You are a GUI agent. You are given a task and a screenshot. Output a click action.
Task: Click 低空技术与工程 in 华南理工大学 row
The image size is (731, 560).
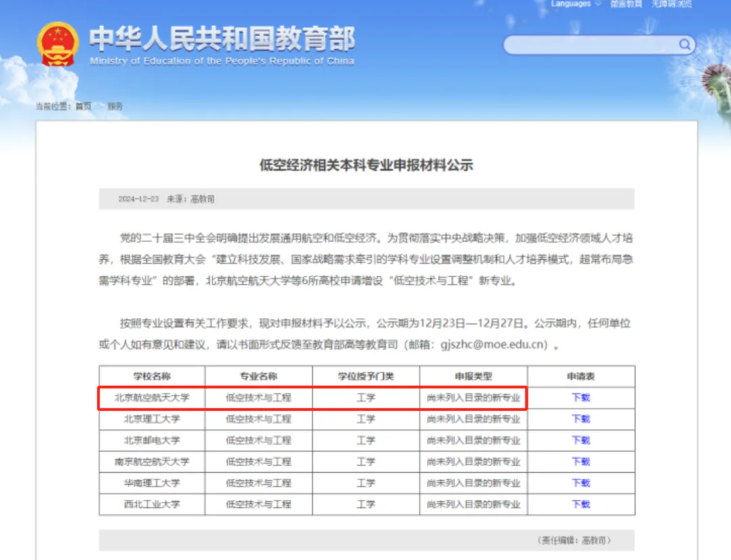259,483
